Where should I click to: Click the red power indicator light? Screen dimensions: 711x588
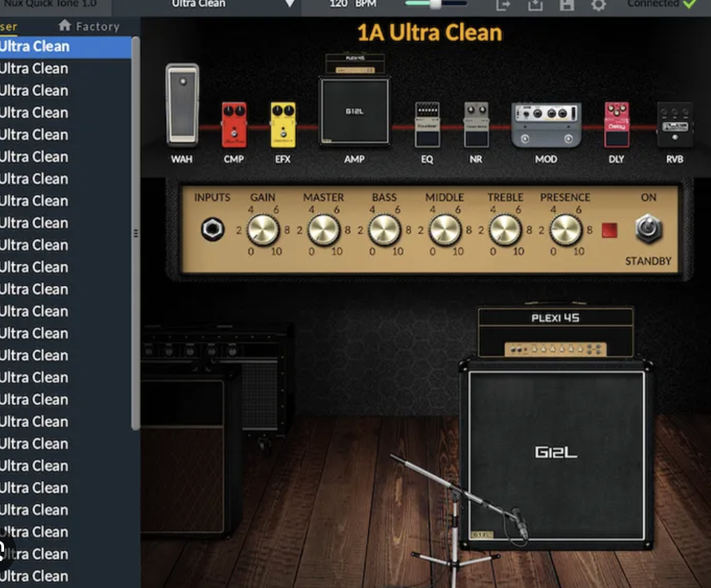point(609,230)
